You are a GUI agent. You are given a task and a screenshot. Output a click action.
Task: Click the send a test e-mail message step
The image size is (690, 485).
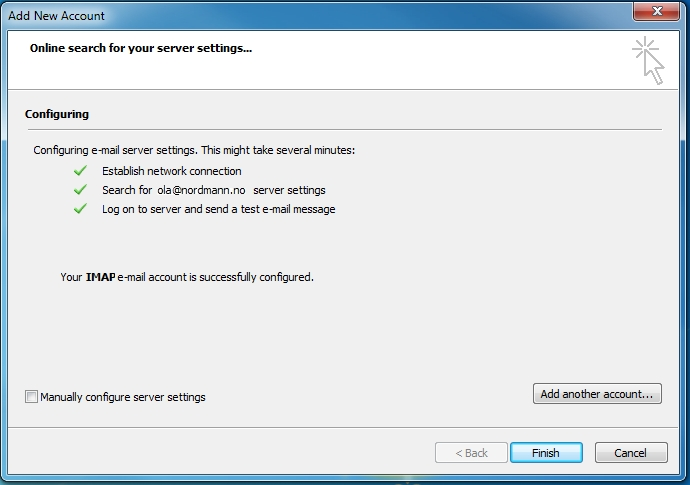[x=276, y=209]
